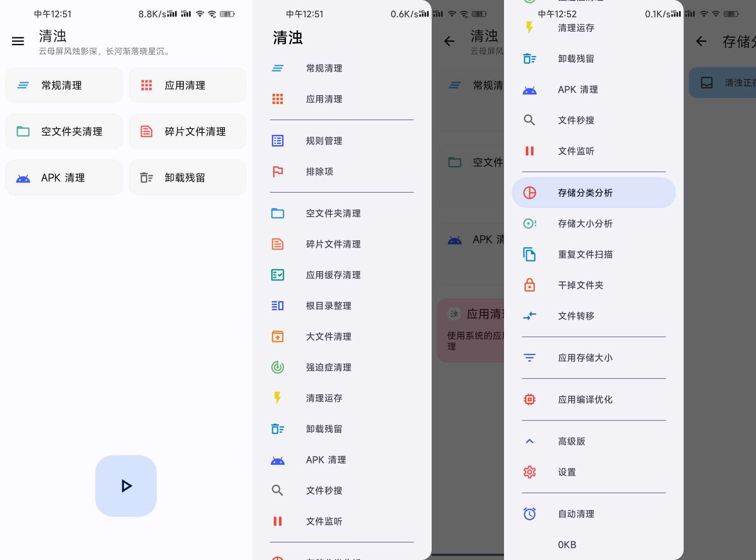Go back from 存储分类 page arrow

[701, 42]
